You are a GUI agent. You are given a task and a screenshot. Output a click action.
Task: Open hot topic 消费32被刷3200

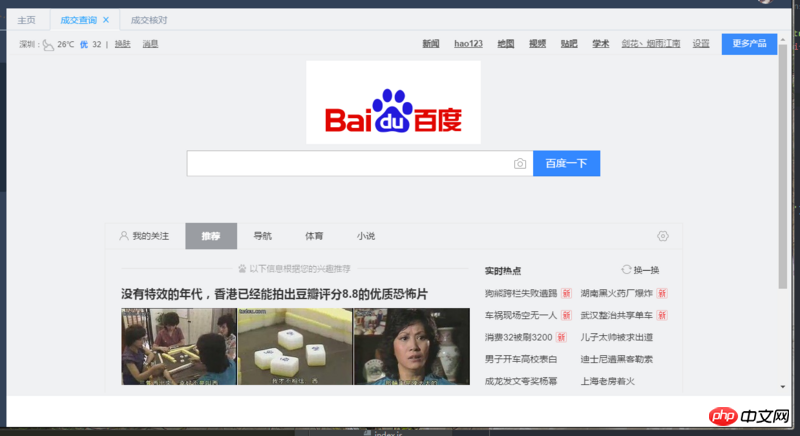point(518,337)
